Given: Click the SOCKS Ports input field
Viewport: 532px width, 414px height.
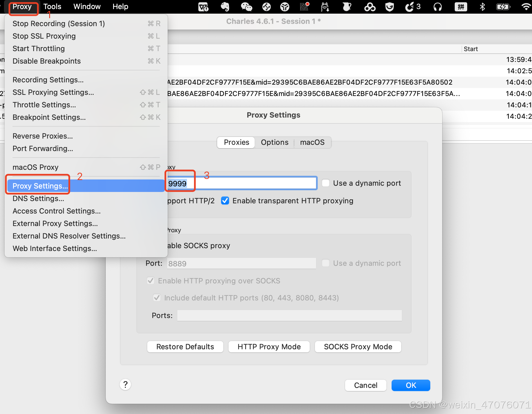Looking at the screenshot, I should click(290, 315).
